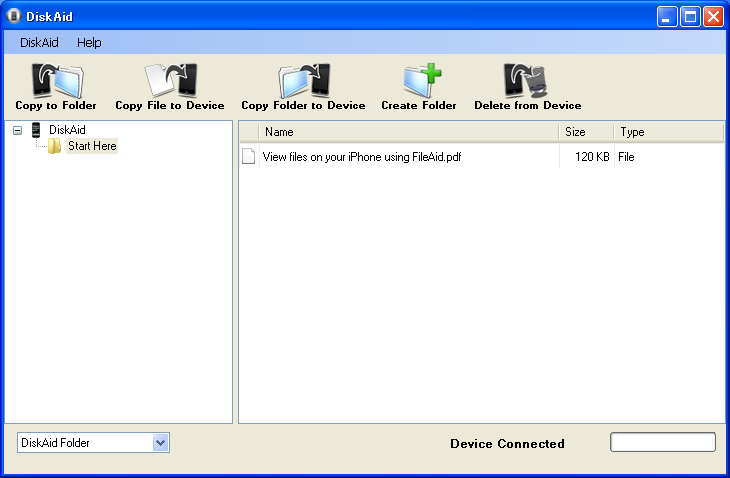Click the Delete from Device icon
730x478 pixels.
point(525,80)
